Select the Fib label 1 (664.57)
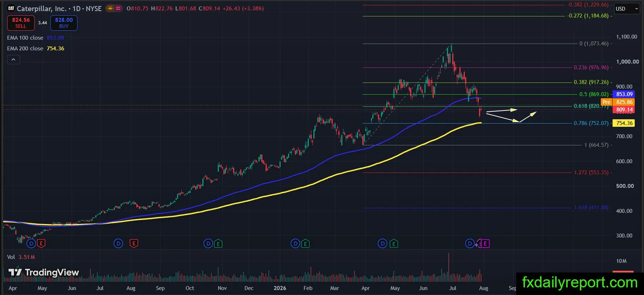Viewport: 644px width, 295px height. point(597,145)
